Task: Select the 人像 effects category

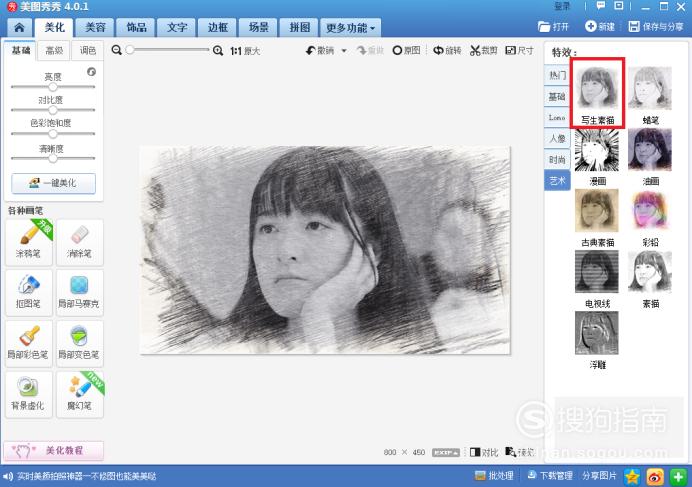Action: click(557, 139)
